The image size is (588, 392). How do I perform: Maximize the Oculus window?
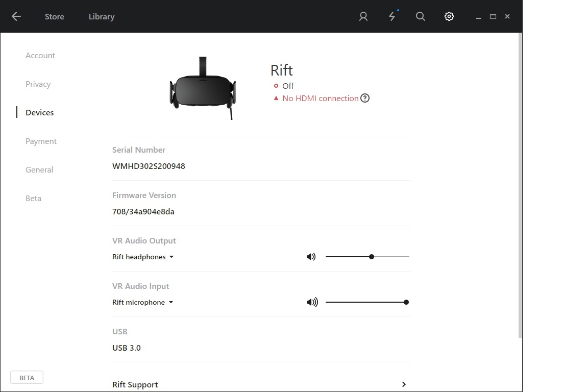point(493,16)
